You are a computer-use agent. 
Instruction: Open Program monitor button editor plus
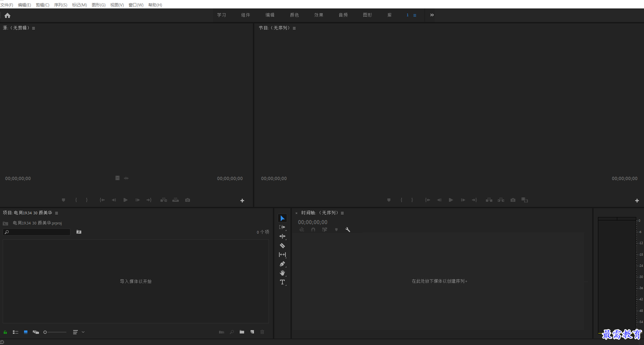637,201
